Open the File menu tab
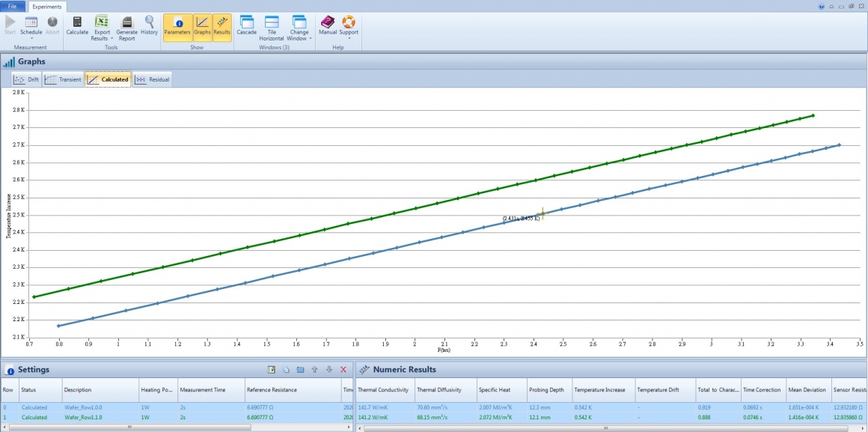Image resolution: width=868 pixels, height=432 pixels. click(x=12, y=6)
